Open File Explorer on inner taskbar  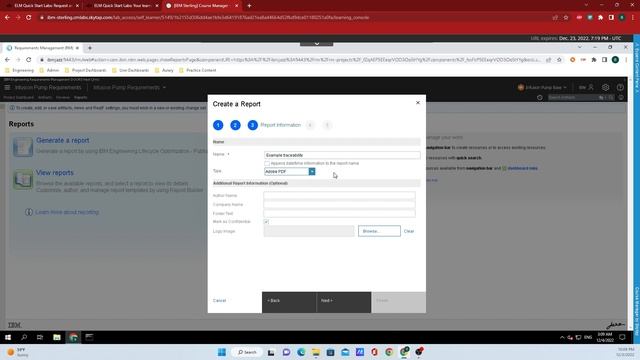[57, 337]
